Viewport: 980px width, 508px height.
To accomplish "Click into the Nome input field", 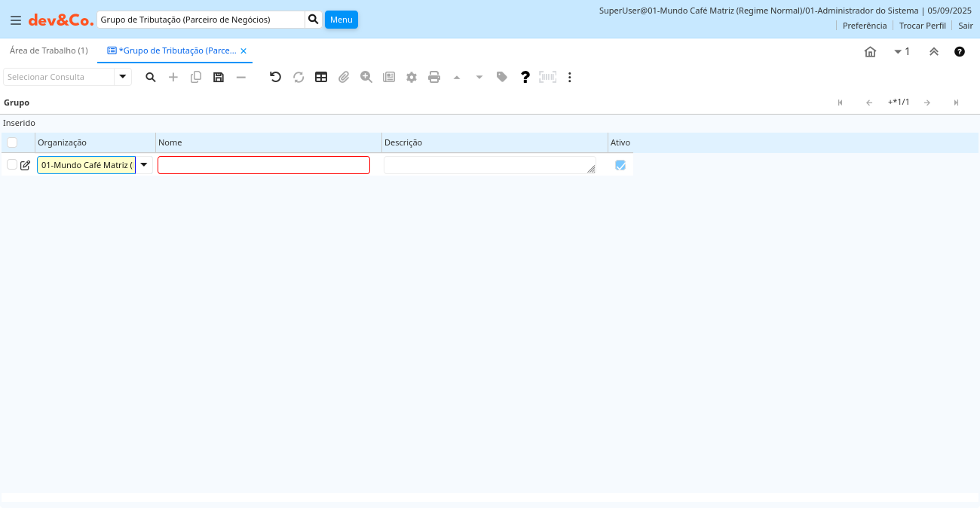I will tap(264, 165).
